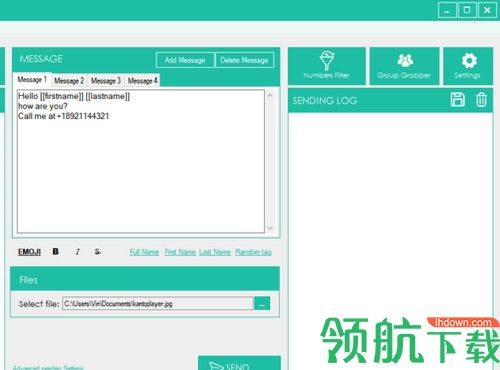Switch to the Message 4 tab
Screen dimensions: 500x370
click(142, 81)
